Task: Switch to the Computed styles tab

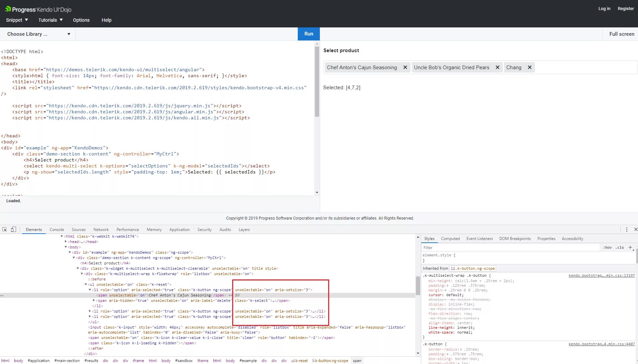Action: pos(450,239)
